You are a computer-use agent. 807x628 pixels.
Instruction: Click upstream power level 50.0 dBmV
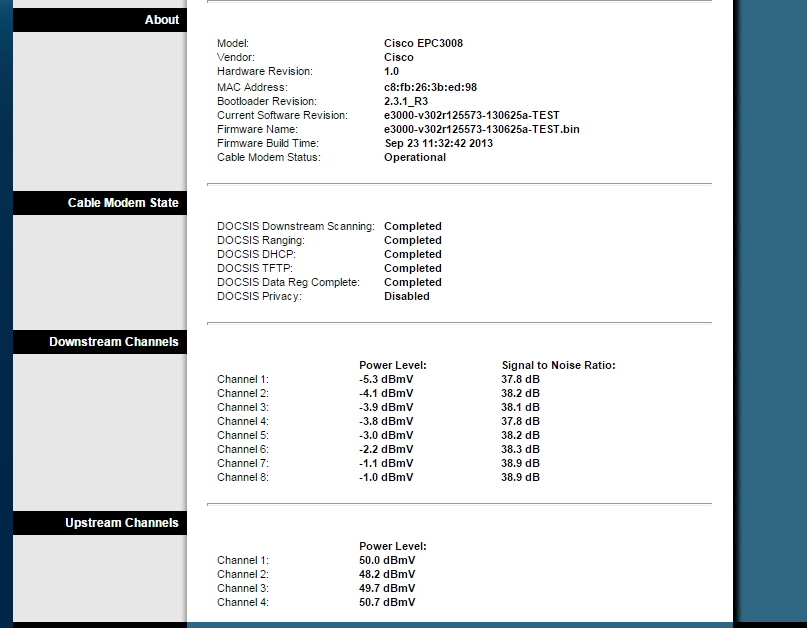coord(387,560)
